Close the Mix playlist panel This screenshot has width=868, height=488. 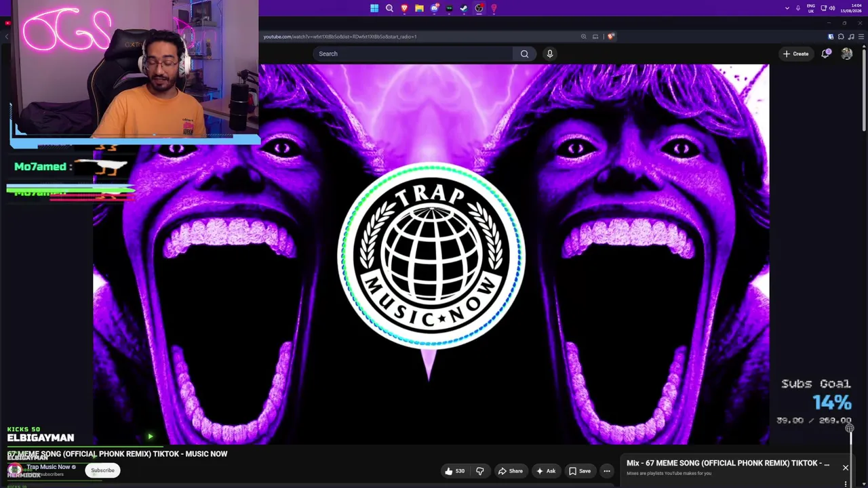[845, 468]
